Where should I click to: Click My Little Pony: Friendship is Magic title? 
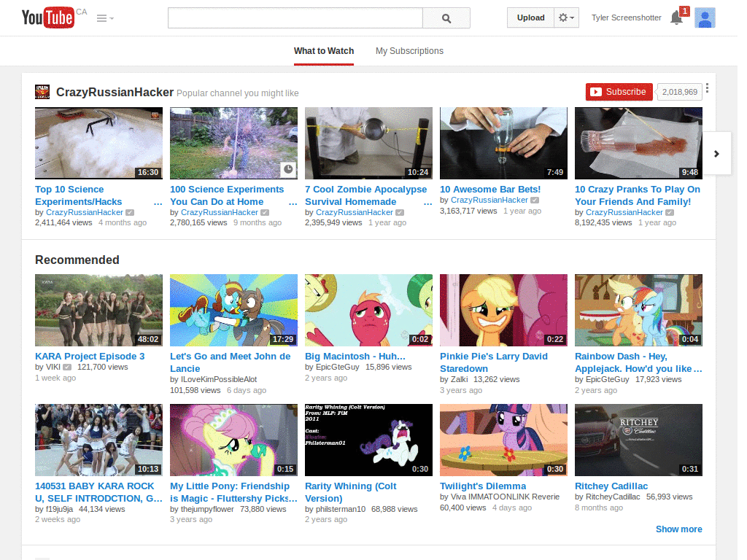[x=233, y=492]
